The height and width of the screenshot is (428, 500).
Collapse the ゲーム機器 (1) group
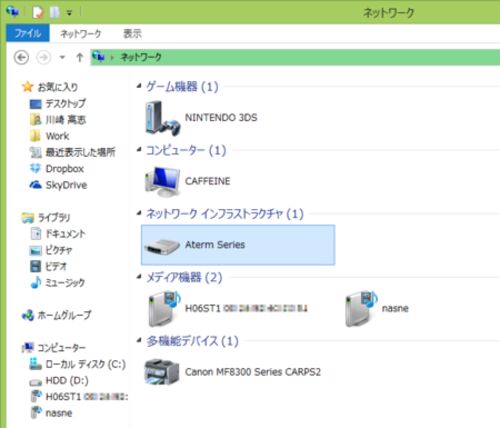pos(139,86)
